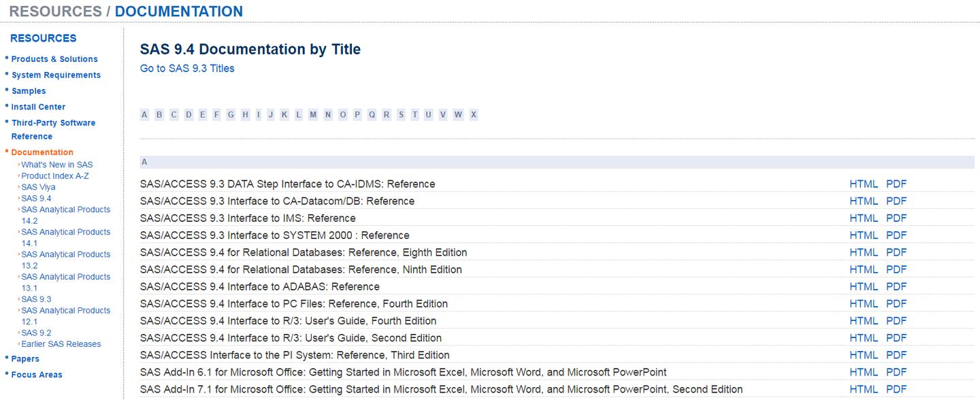980x400 pixels.
Task: Open HTML for PC Files Reference, Fourth Edition
Action: point(864,303)
